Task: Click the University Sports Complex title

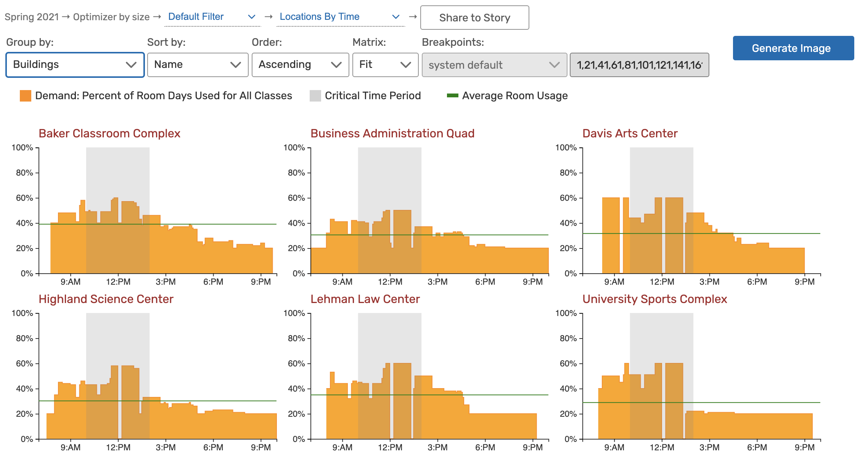Action: (x=654, y=299)
